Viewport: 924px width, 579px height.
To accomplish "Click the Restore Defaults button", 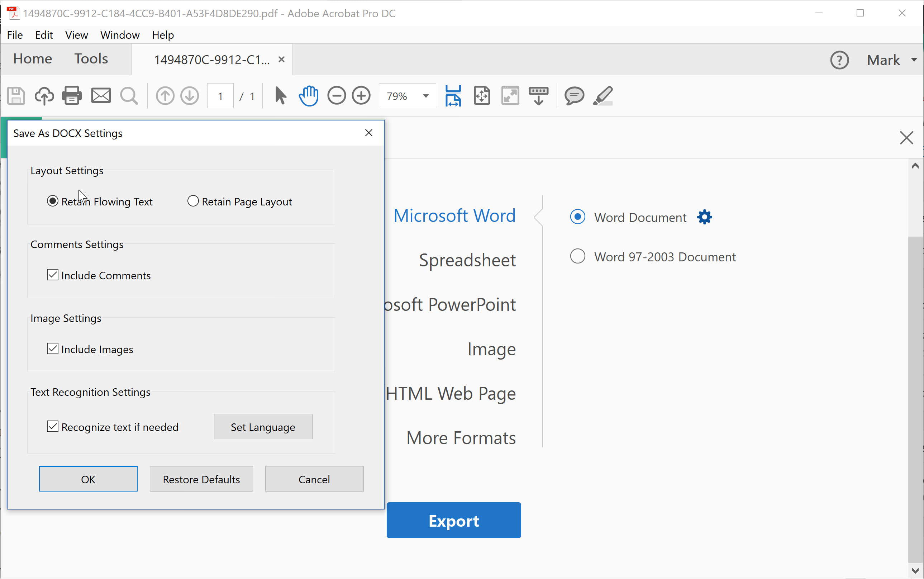I will coord(201,479).
